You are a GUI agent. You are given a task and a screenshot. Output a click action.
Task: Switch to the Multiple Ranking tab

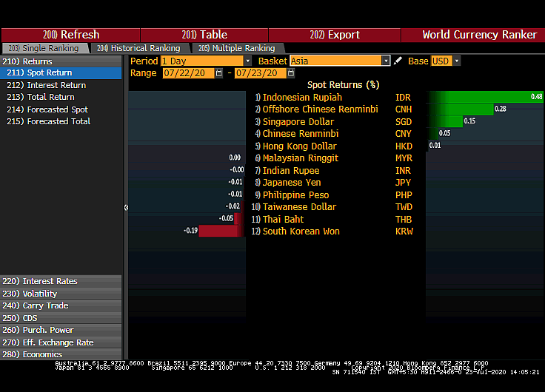point(238,48)
